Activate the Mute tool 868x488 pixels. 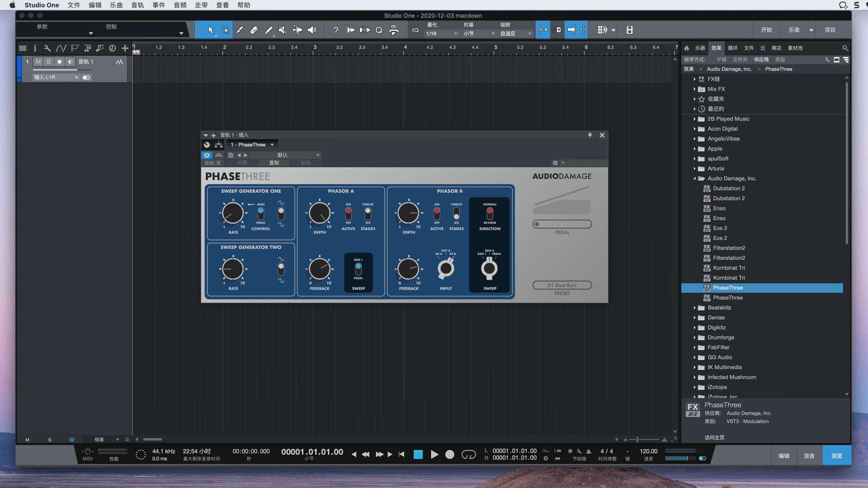pos(283,30)
